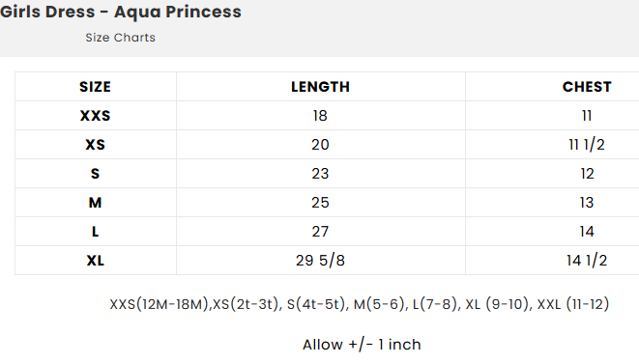The height and width of the screenshot is (364, 639).
Task: Click the L chest value 14
Action: (587, 232)
